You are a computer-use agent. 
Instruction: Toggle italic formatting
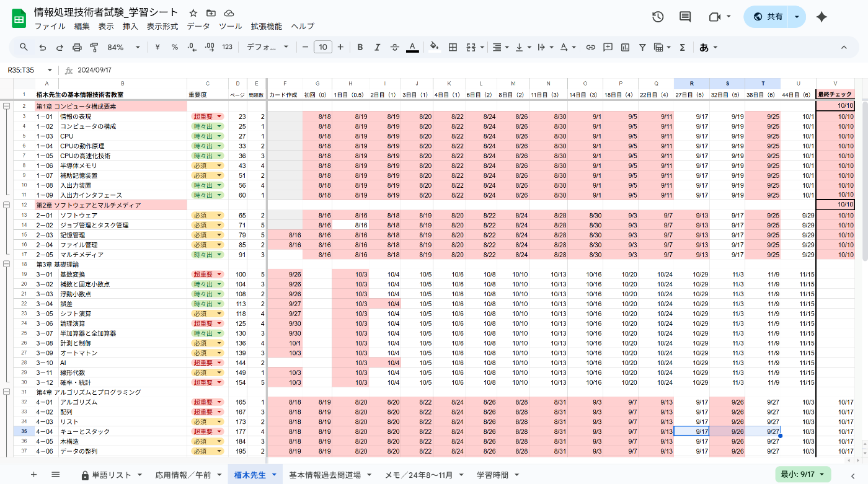[x=377, y=47]
